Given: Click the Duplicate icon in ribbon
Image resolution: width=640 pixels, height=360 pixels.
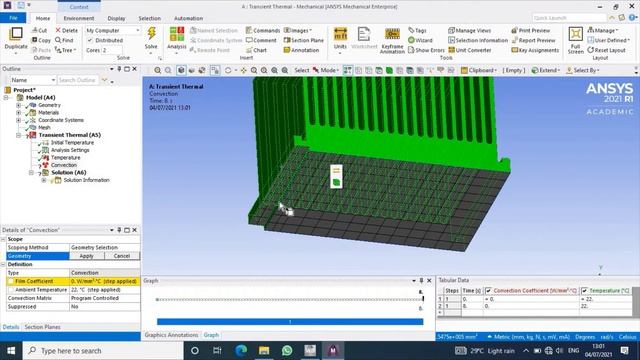Looking at the screenshot, I should (16, 34).
